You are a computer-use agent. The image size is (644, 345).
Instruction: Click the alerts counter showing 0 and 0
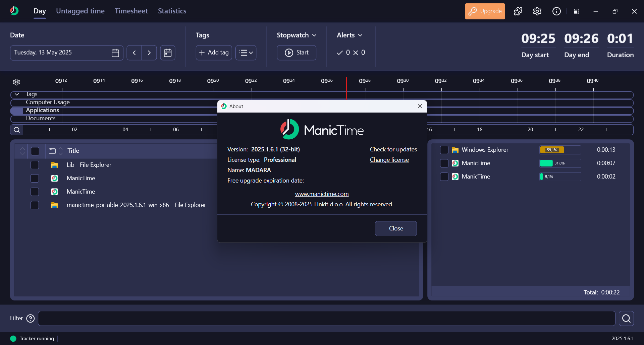[351, 53]
